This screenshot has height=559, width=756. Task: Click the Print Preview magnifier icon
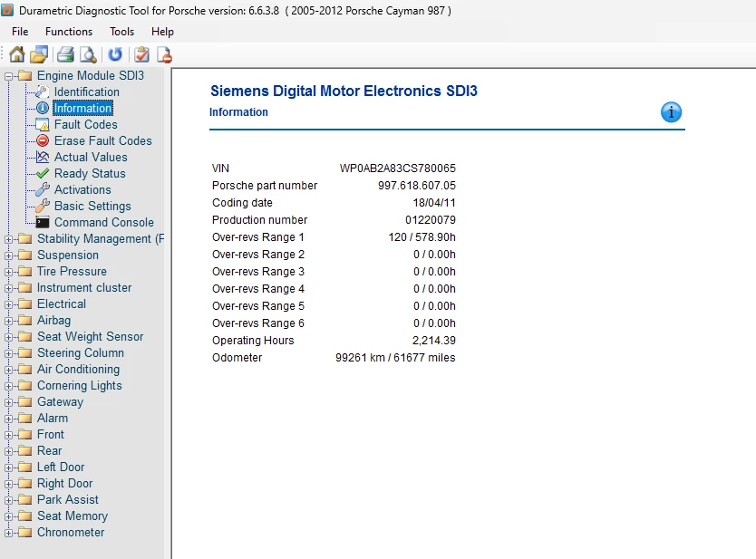coord(88,54)
